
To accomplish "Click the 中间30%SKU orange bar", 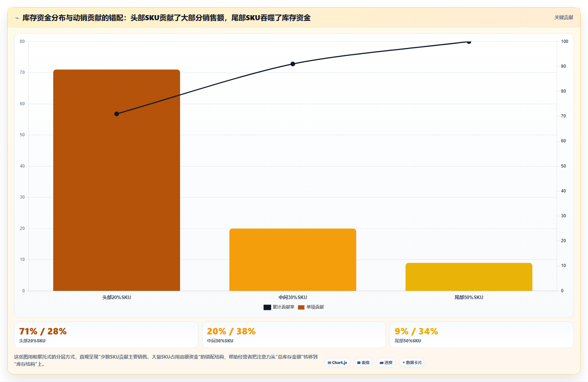I will pos(293,259).
